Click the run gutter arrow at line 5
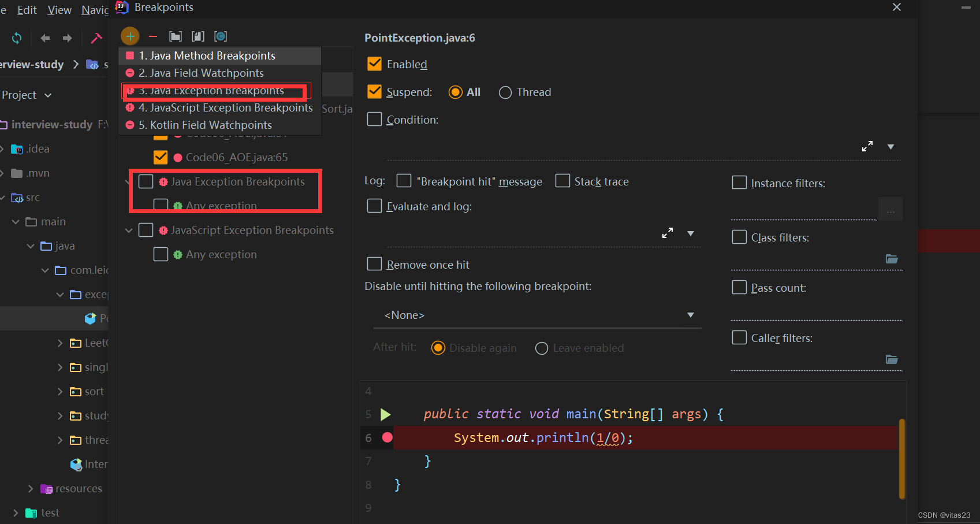The image size is (980, 524). [386, 414]
